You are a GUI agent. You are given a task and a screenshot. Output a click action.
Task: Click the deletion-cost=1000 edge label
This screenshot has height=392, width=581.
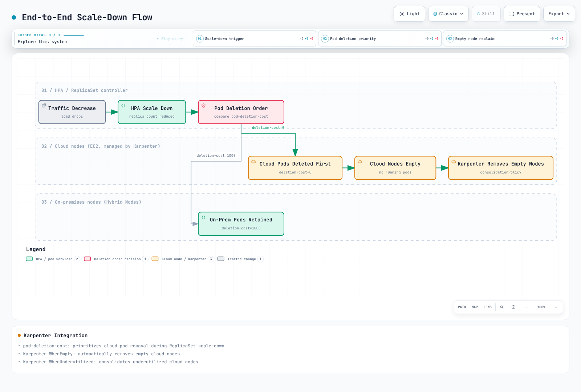(x=216, y=156)
